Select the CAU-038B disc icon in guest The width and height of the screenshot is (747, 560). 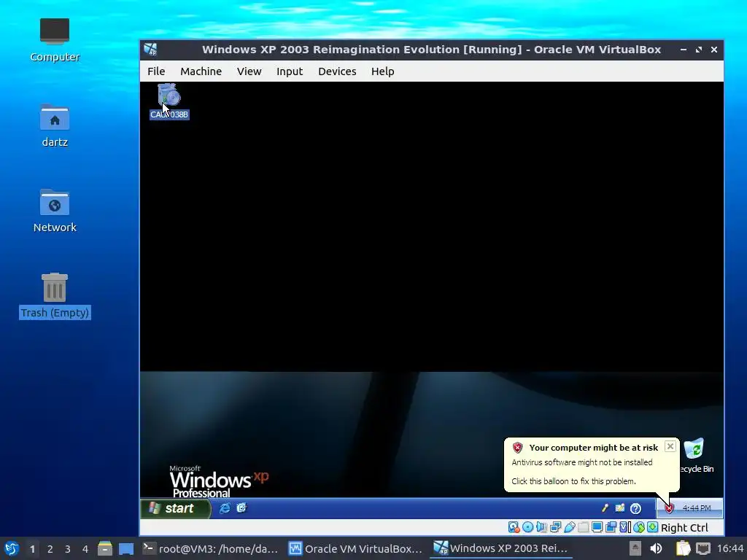pos(169,101)
